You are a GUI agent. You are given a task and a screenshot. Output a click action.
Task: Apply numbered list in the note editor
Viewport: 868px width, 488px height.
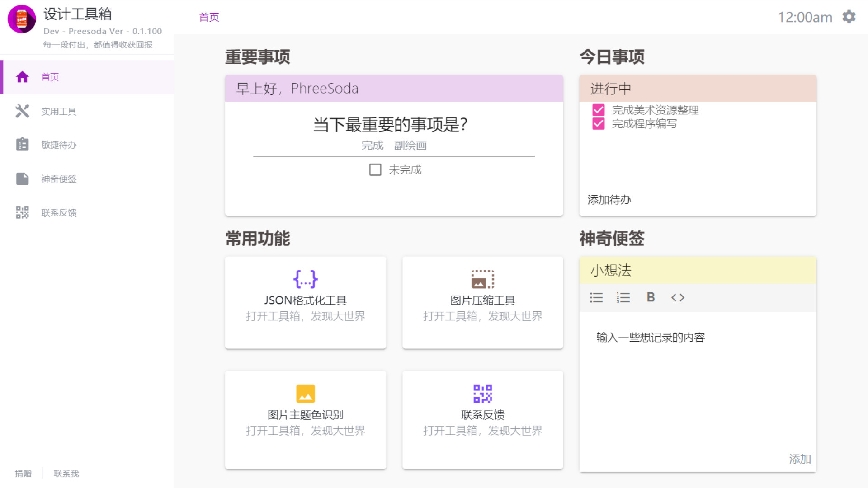[x=623, y=297]
